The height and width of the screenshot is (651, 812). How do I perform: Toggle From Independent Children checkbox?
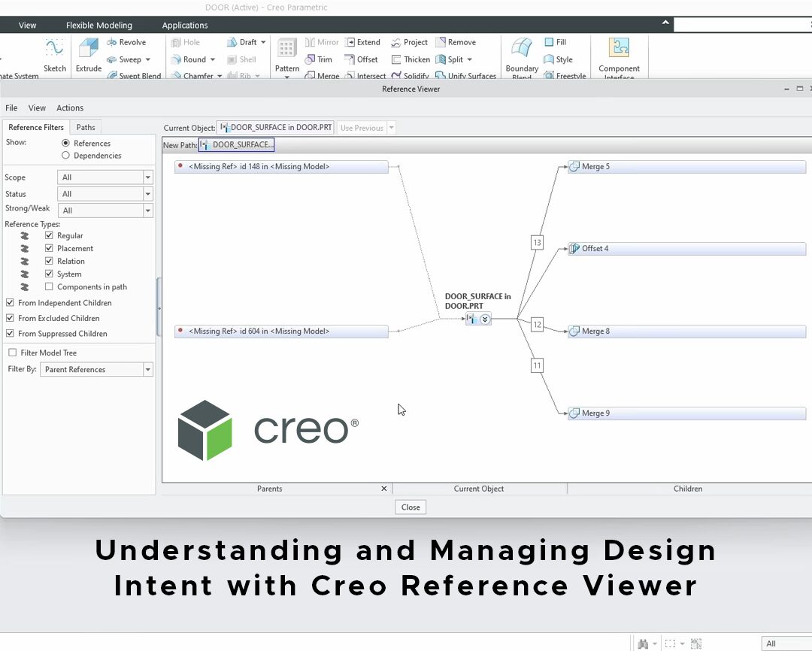click(x=10, y=302)
